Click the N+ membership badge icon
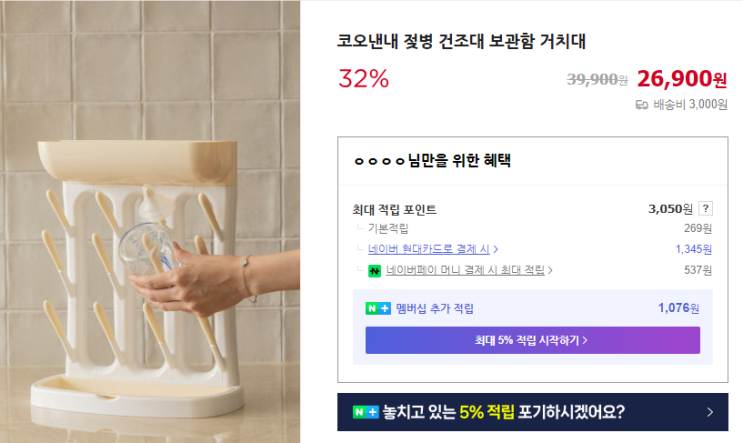Viewport: 743px width, 443px height. (377, 308)
